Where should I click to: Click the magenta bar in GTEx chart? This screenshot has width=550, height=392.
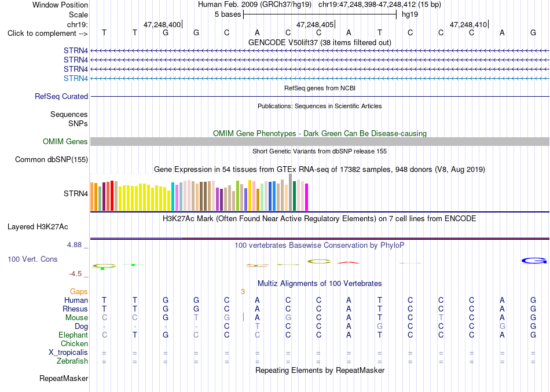click(x=307, y=197)
